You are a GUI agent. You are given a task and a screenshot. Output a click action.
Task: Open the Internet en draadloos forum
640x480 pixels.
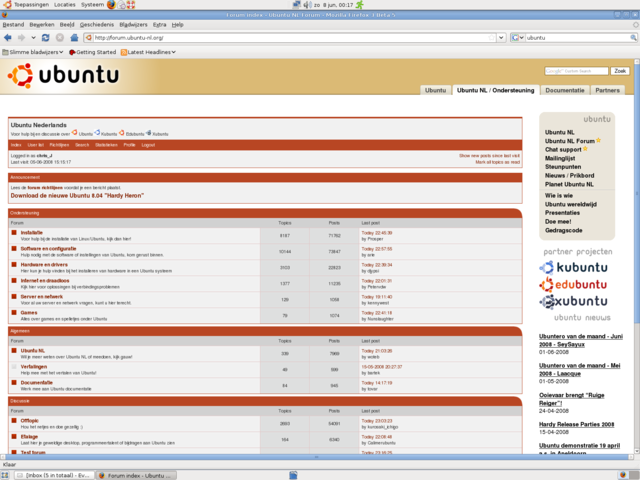tap(45, 280)
